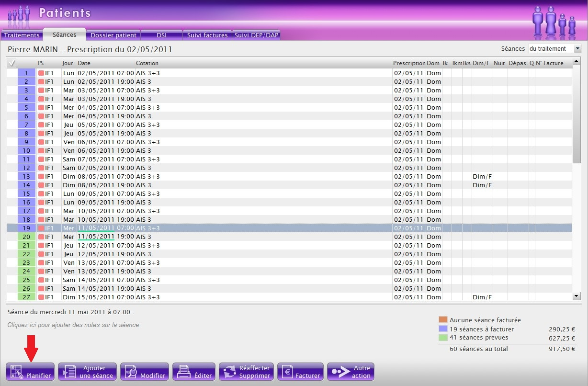Click the Autre action arrow icon
Screen dimensions: 588x386
tap(339, 372)
